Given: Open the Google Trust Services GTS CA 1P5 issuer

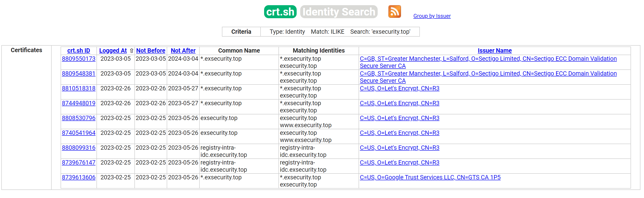Looking at the screenshot, I should pyautogui.click(x=430, y=177).
